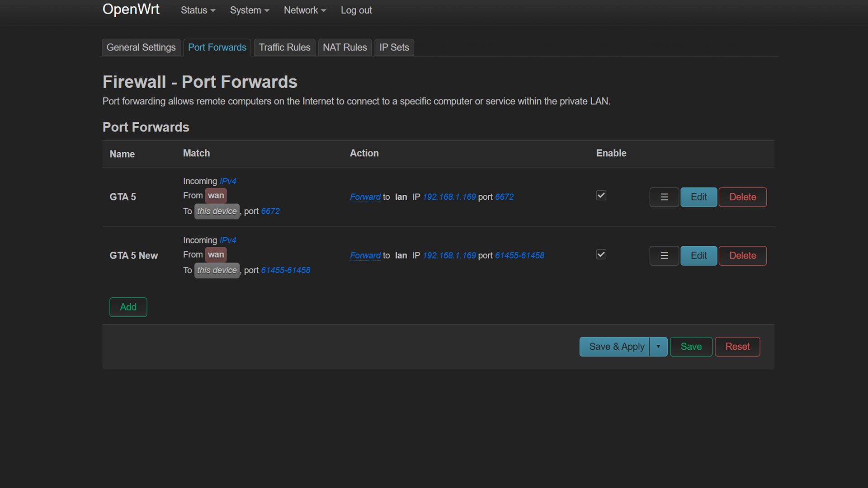The image size is (868, 488).
Task: Click the drag handle icon for GTA 5
Action: click(664, 197)
